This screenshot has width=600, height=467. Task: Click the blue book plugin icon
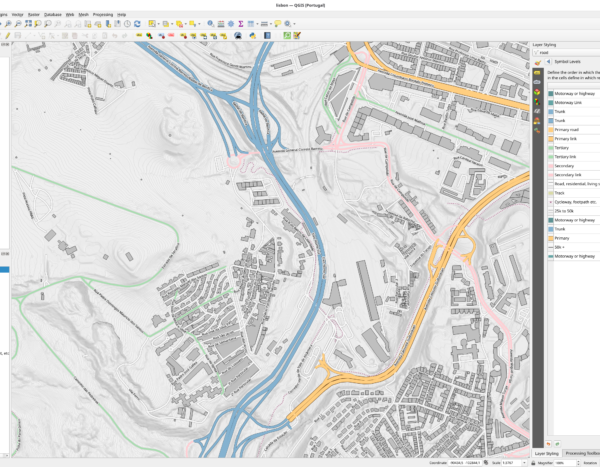tap(267, 36)
